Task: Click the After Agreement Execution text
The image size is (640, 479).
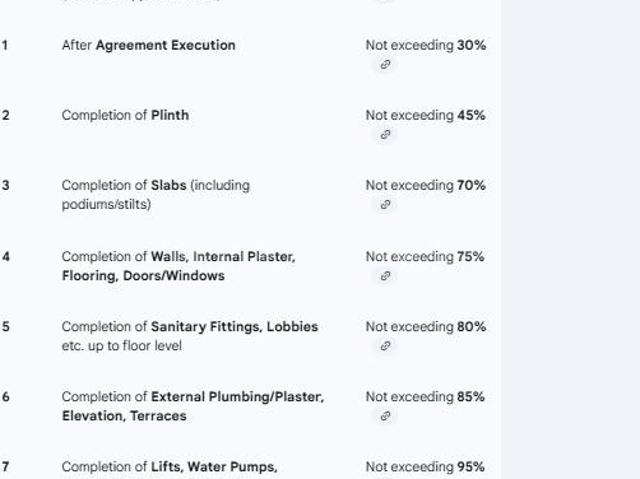Action: (x=149, y=45)
